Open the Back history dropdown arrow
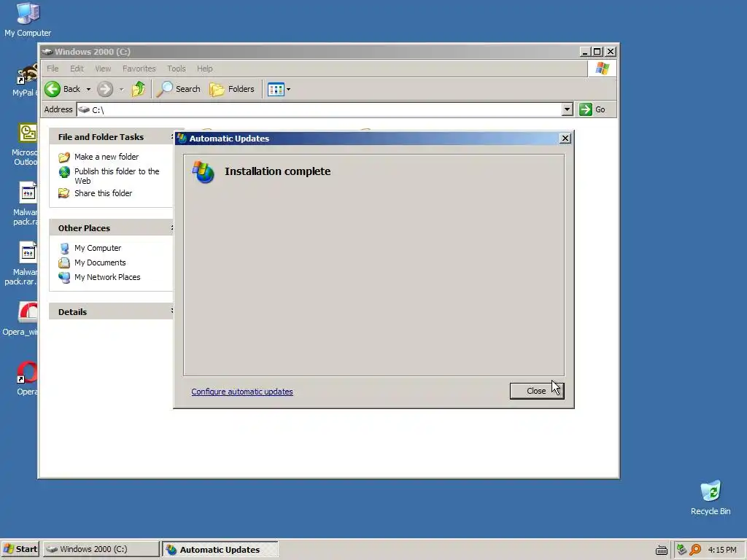 click(88, 89)
